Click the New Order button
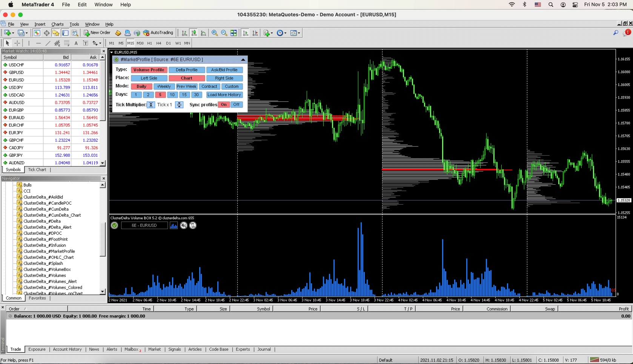 point(97,33)
